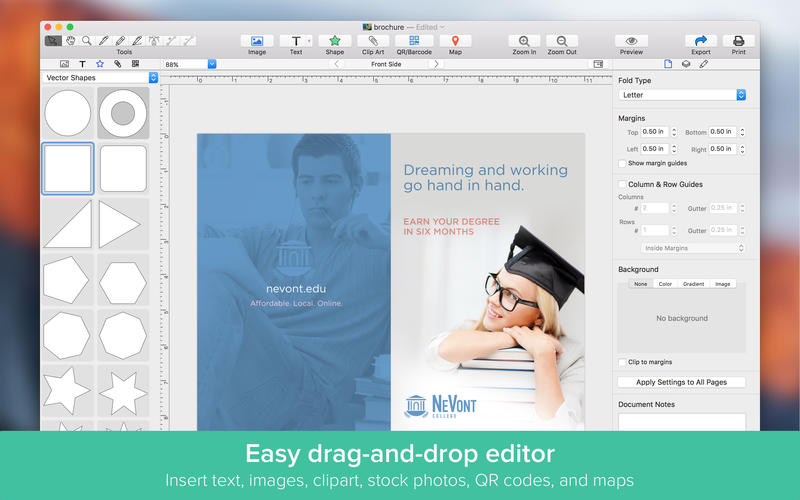Screen dimensions: 800x500
Task: Open the 88% zoom level dropdown
Action: [211, 64]
